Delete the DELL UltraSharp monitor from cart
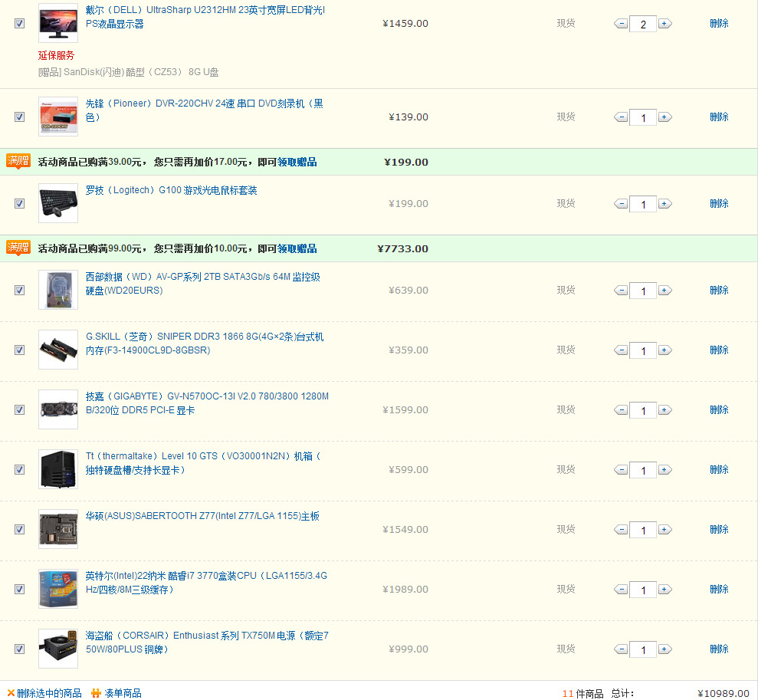This screenshot has height=700, width=758. pos(719,23)
